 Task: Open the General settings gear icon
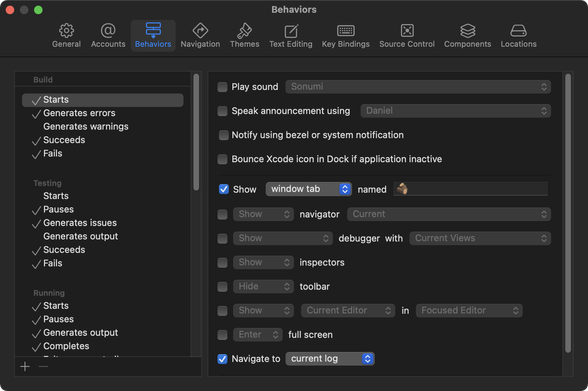pos(66,31)
